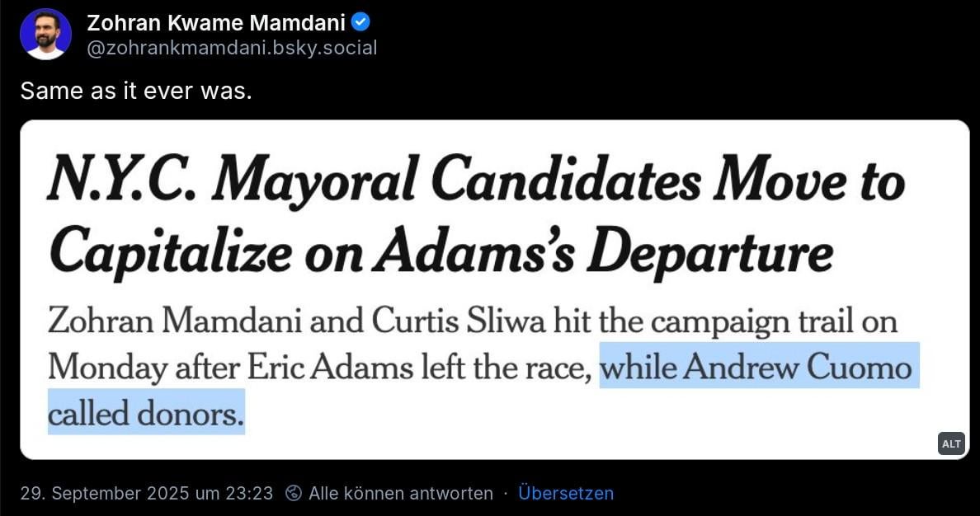This screenshot has width=980, height=516.
Task: Translate the post via Übersetzen
Action: coord(566,494)
